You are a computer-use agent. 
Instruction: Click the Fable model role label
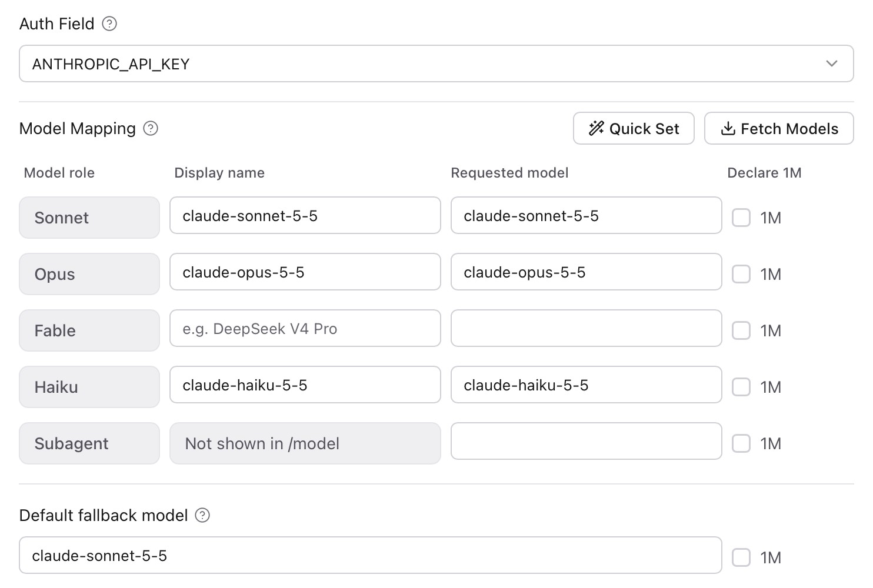[x=89, y=330]
